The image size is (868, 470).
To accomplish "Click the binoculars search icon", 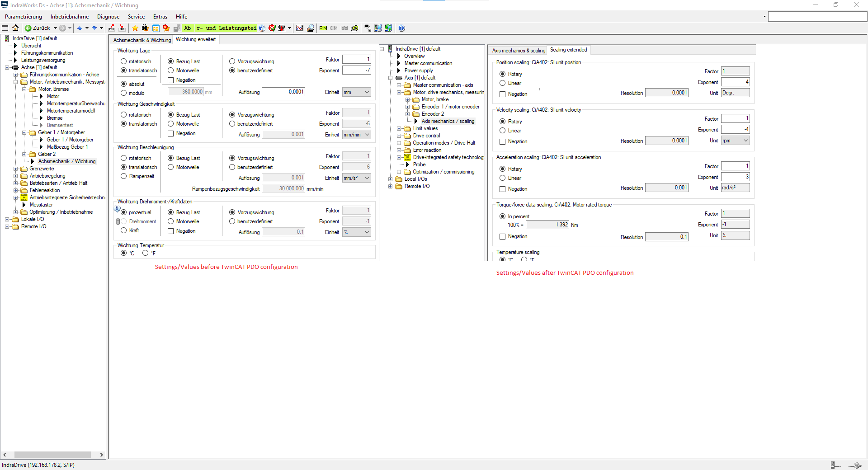I will [x=145, y=28].
